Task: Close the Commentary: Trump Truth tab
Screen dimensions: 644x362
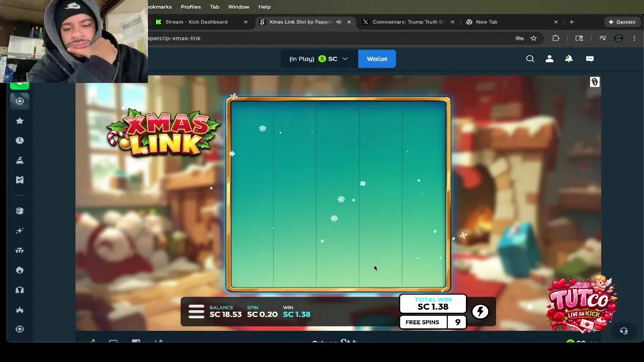Action: (452, 22)
